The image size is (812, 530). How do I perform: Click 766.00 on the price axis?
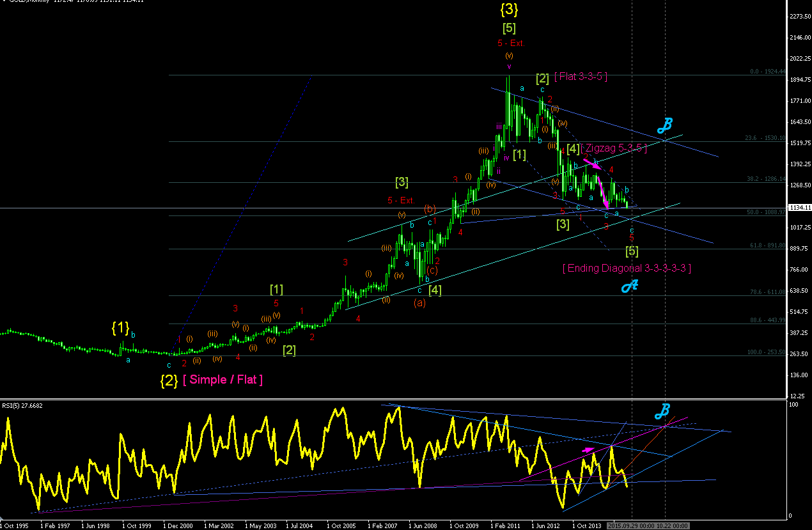point(799,270)
